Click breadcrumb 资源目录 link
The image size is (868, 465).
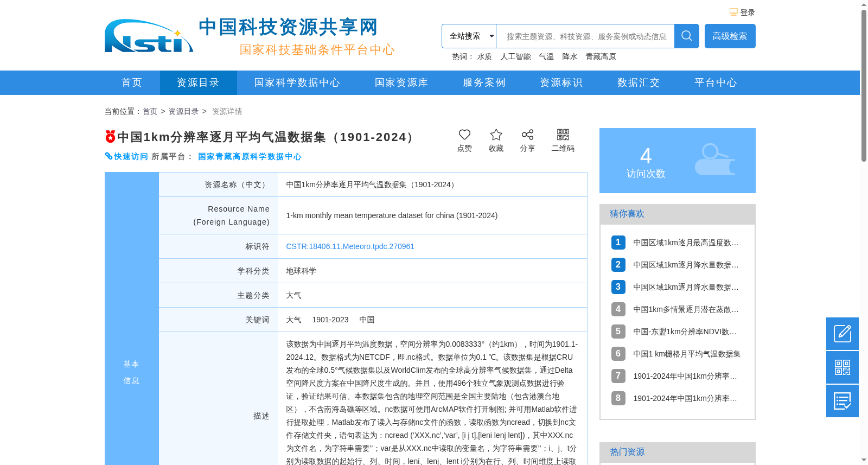pyautogui.click(x=183, y=111)
